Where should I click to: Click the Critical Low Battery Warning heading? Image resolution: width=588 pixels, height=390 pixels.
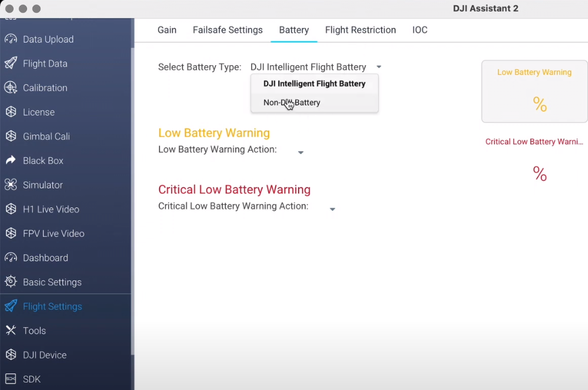[234, 189]
